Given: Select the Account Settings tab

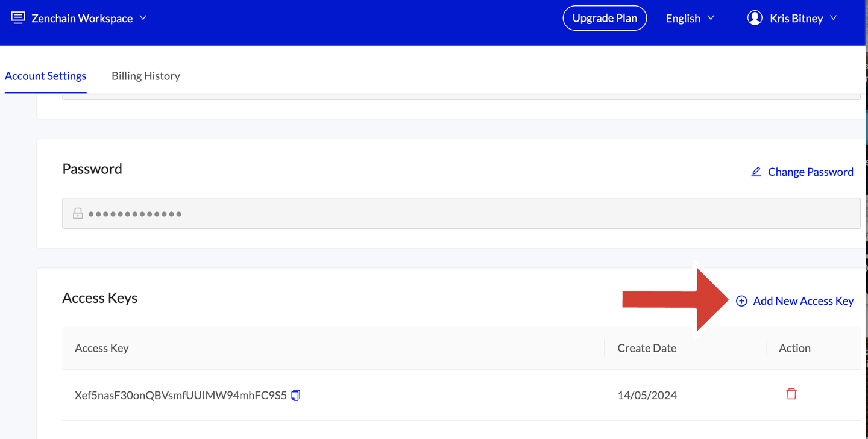Looking at the screenshot, I should (x=45, y=76).
